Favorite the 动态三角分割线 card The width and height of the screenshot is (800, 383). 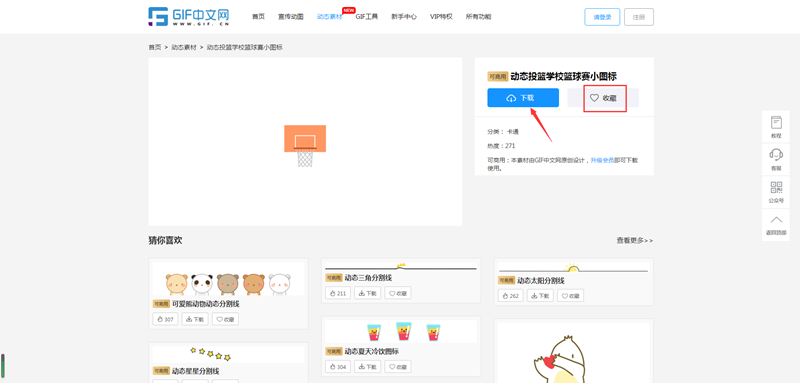point(398,293)
